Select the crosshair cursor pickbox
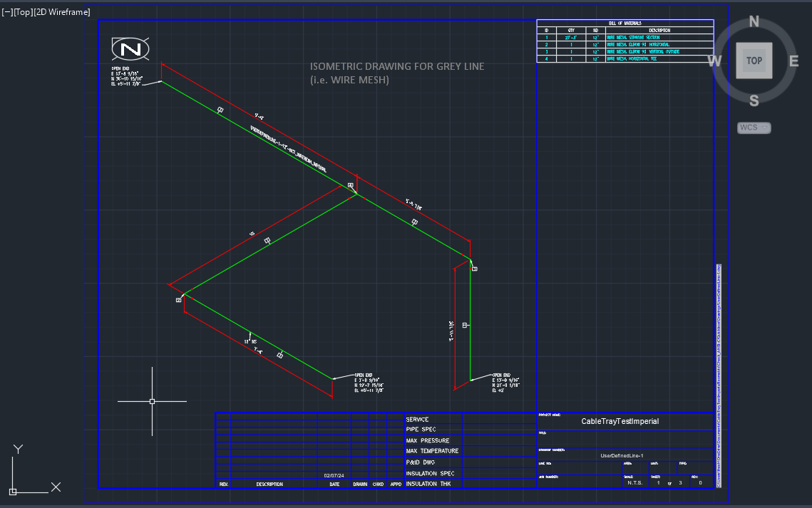 point(153,401)
